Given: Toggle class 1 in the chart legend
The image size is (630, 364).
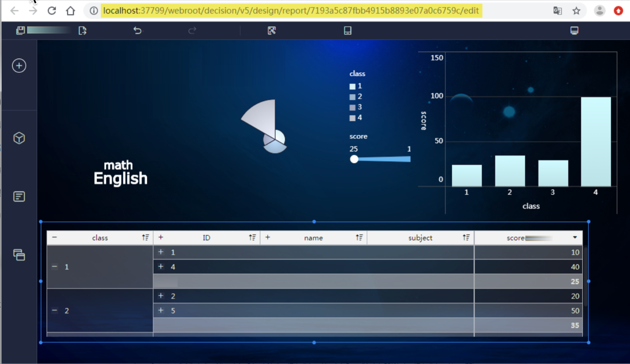Looking at the screenshot, I should 356,86.
